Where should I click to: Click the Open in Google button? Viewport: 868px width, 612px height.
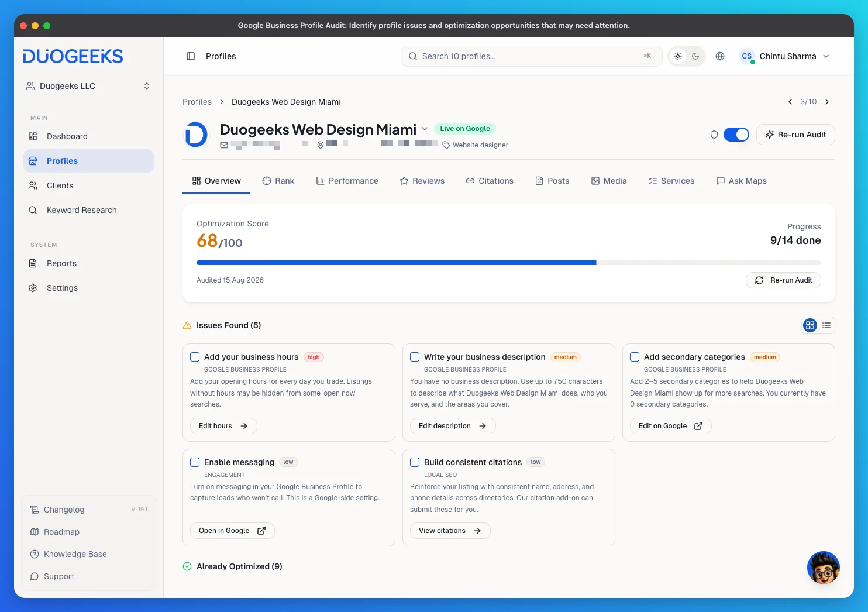[x=232, y=531]
